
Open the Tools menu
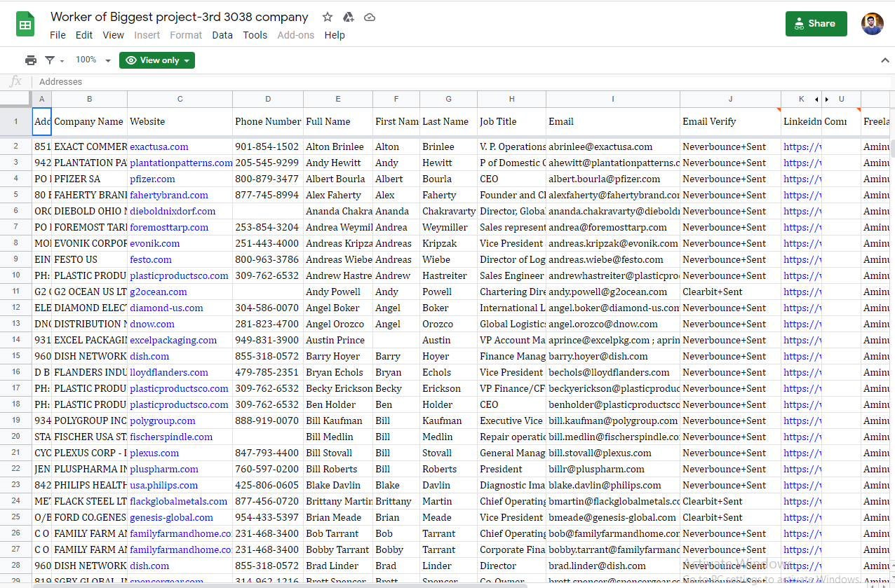click(255, 35)
